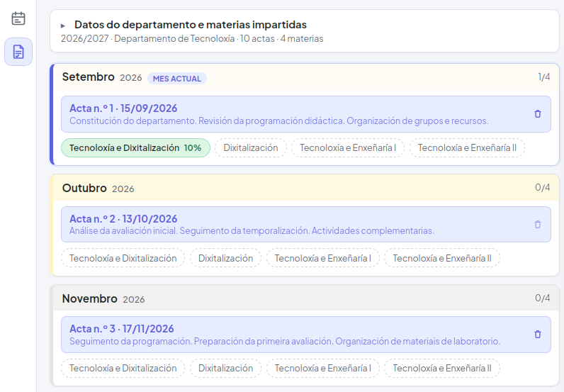Image resolution: width=564 pixels, height=392 pixels.
Task: Click the 2026/2027 Departamento de Tecnoloxía summary line
Action: pos(192,38)
